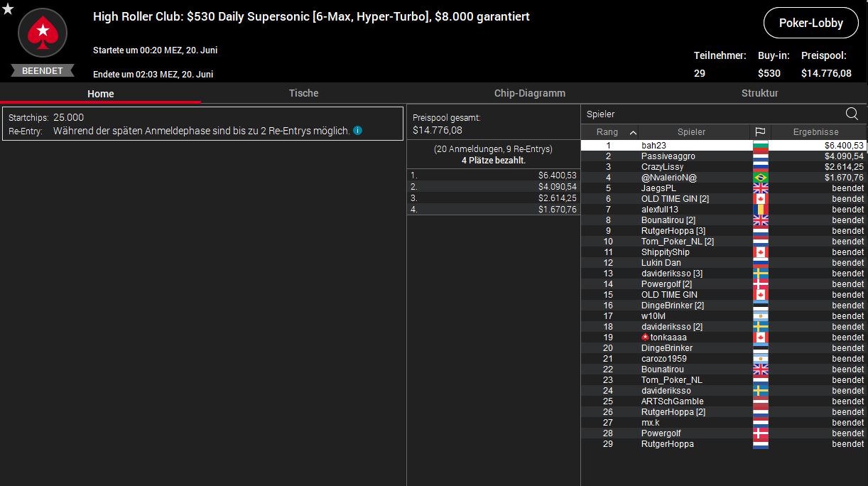Open the Chip-Diagramm tab
Screen dimensions: 868x486
pyautogui.click(x=529, y=93)
